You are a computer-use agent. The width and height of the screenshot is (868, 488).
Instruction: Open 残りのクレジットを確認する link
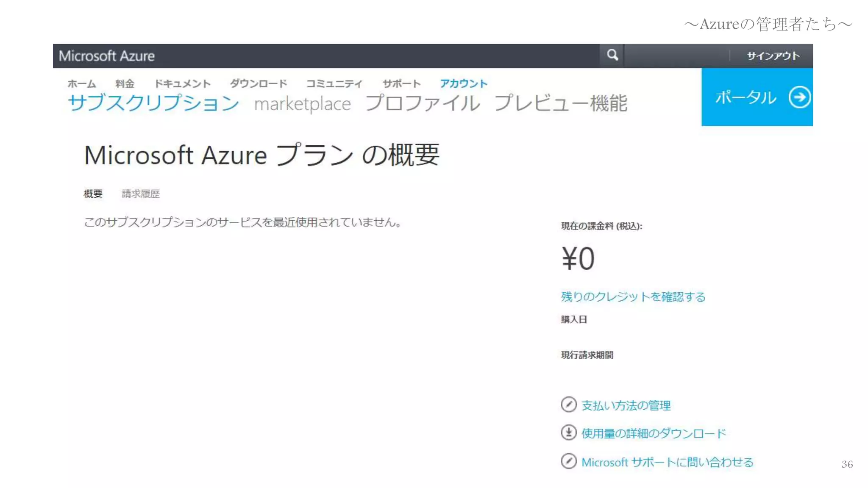point(633,297)
